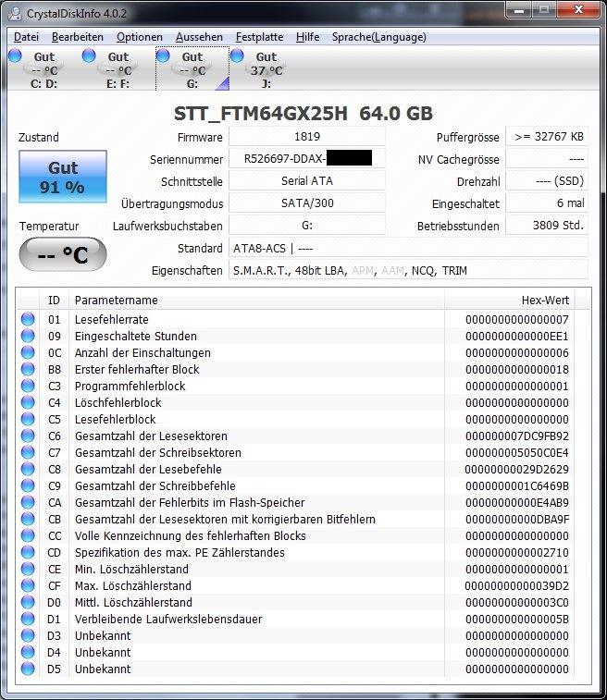Image resolution: width=607 pixels, height=700 pixels.
Task: Select the E: F: disk tab
Action: tap(118, 69)
